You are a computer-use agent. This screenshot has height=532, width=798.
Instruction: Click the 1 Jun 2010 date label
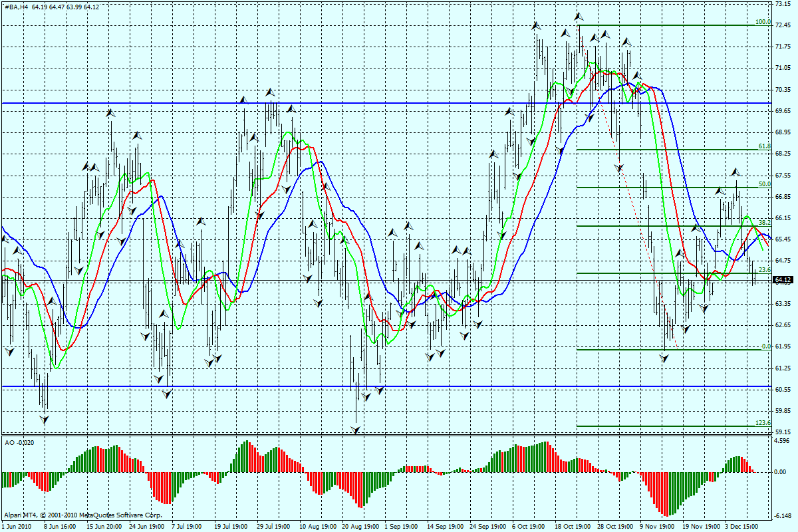[16, 526]
